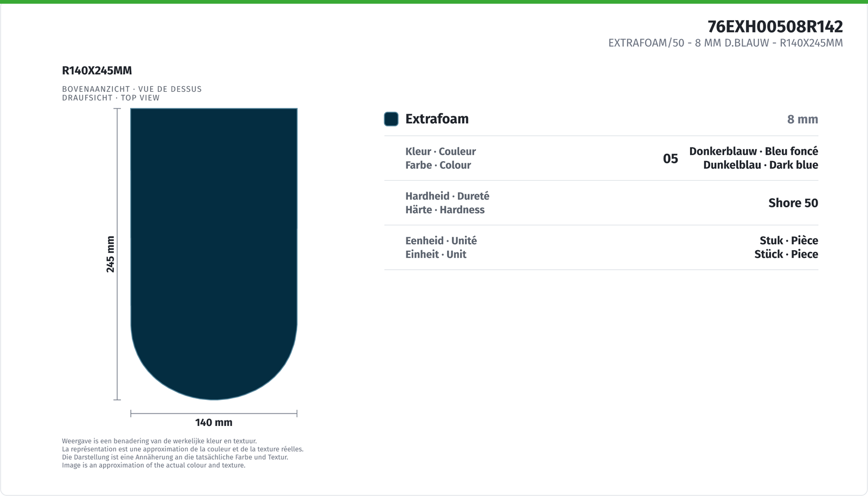The width and height of the screenshot is (868, 496).
Task: Click the French disclaimer starting La représentation
Action: click(183, 449)
